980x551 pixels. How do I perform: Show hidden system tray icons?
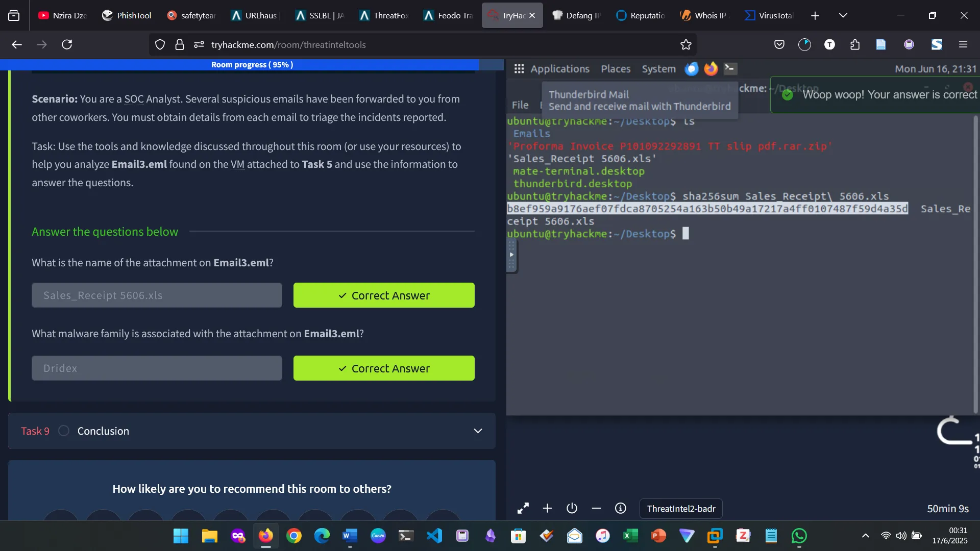865,536
